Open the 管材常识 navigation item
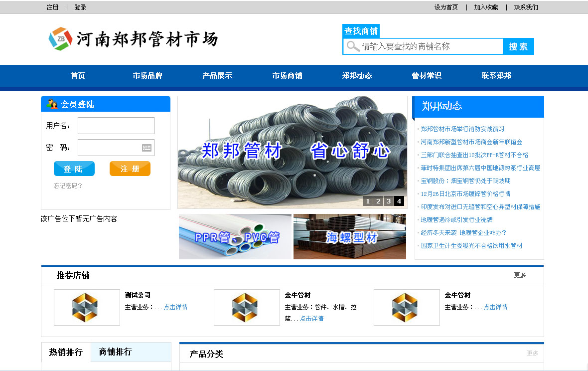Viewport: 588px width, 371px height. 427,76
